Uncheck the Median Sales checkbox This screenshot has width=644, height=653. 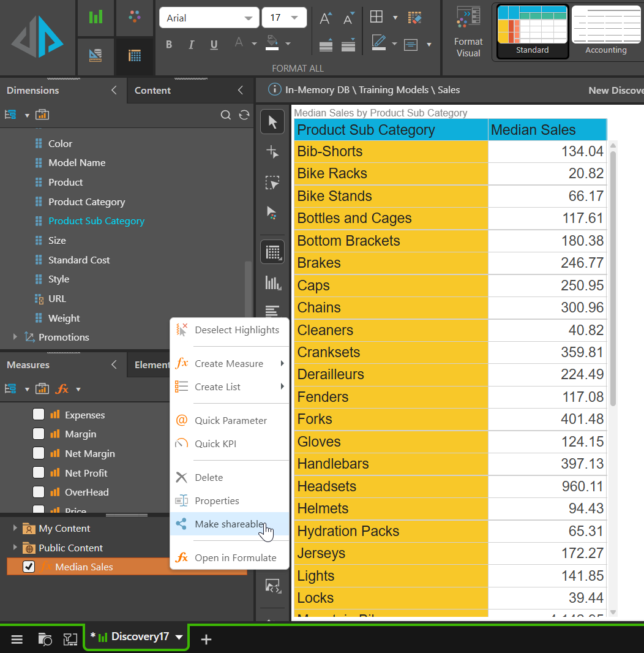tap(29, 567)
